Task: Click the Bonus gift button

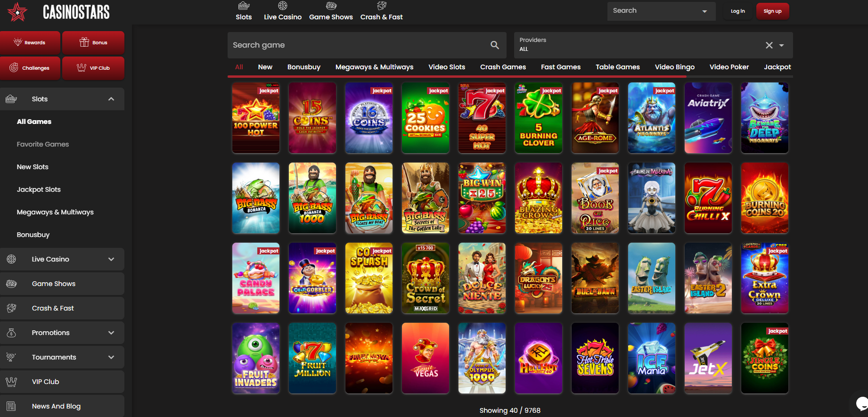Action: 93,42
